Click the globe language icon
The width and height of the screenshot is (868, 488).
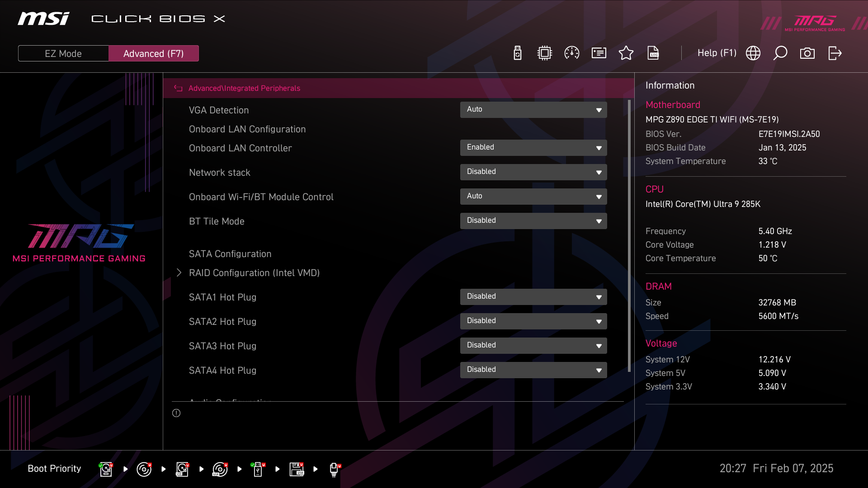[x=753, y=53]
